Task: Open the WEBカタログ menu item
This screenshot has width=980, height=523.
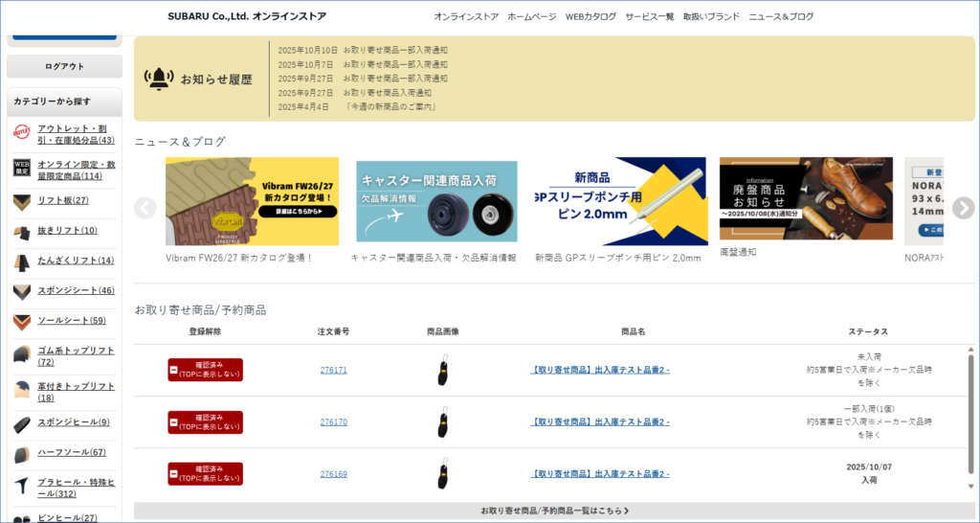Action: [x=590, y=16]
